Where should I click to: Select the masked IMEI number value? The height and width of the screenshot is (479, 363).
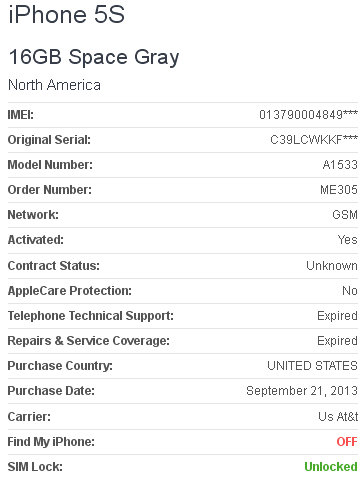[x=308, y=115]
